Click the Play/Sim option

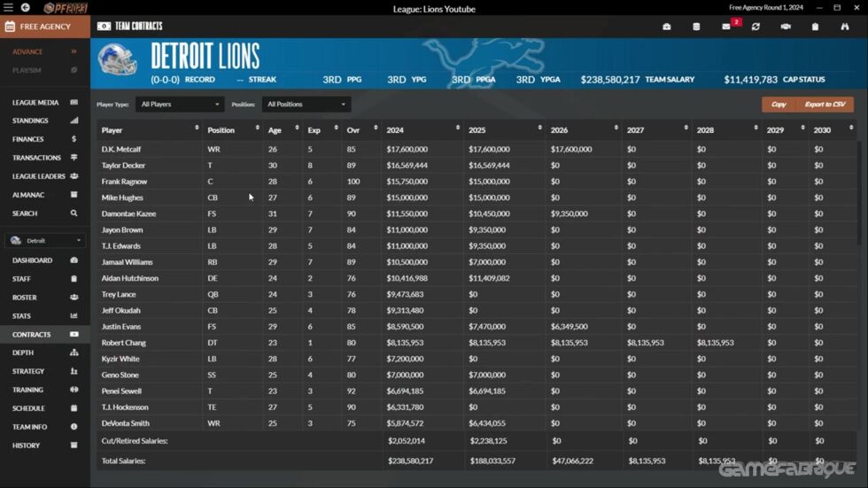point(45,70)
